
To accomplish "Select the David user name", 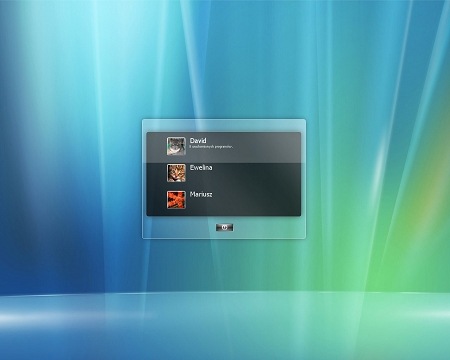I will pos(198,141).
